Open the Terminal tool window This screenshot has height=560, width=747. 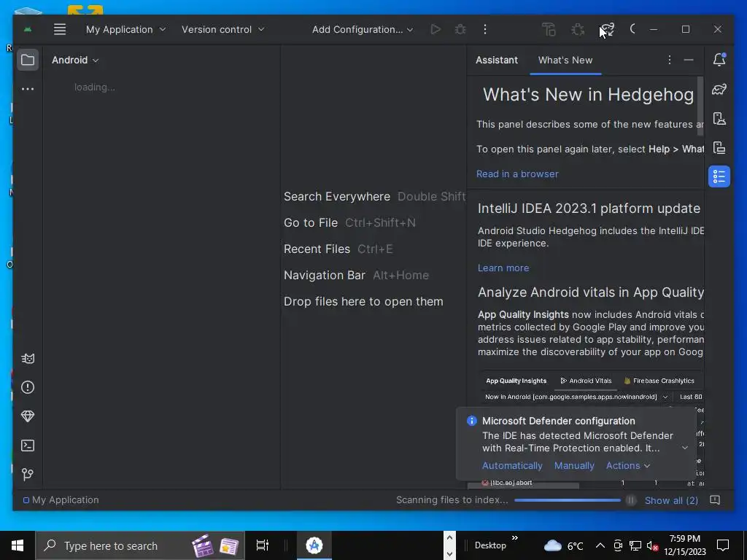point(28,446)
